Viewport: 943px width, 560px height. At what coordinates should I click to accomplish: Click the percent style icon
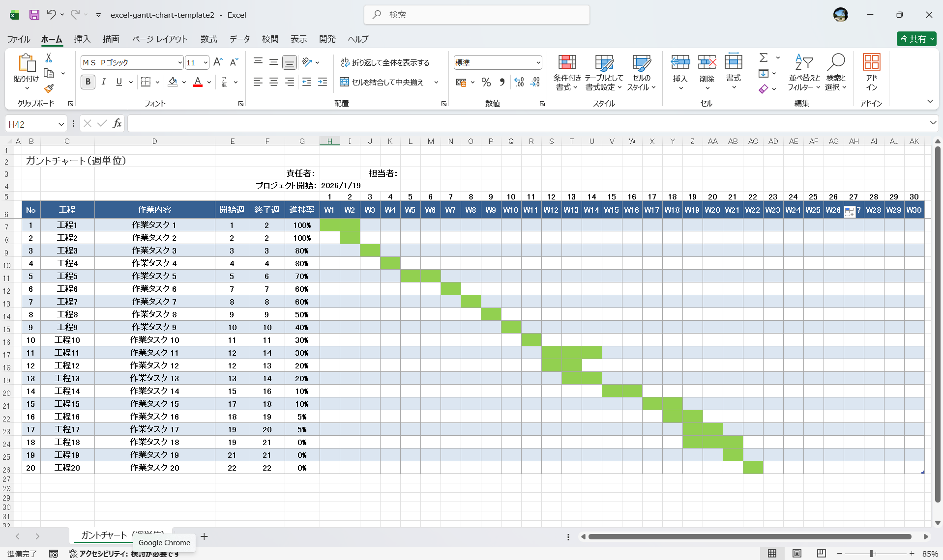click(486, 82)
